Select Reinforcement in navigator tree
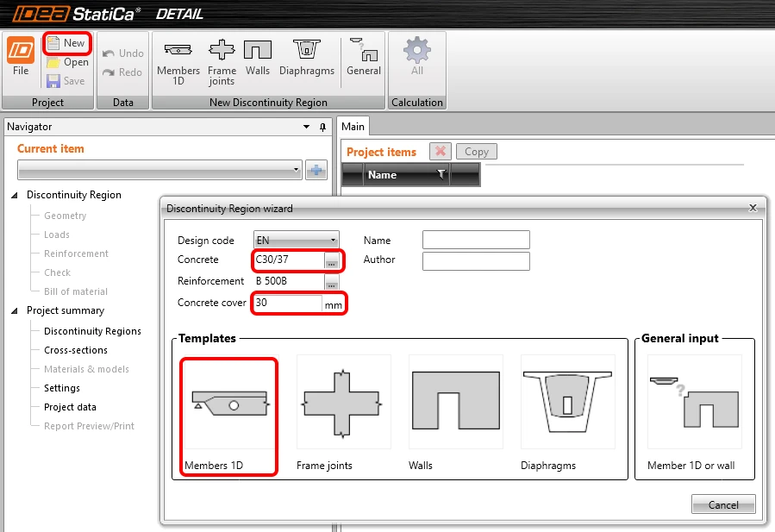 76,253
